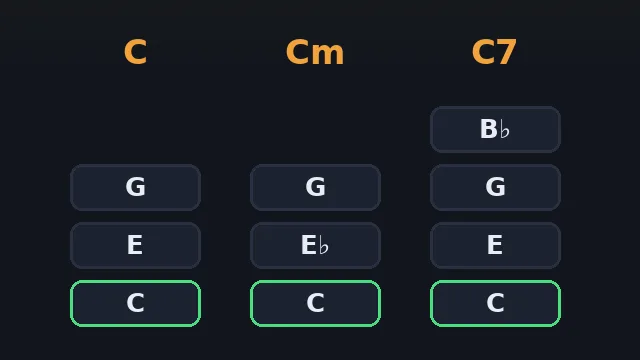
Task: Click the B♭ note in the C7 chord
Action: [x=496, y=129]
